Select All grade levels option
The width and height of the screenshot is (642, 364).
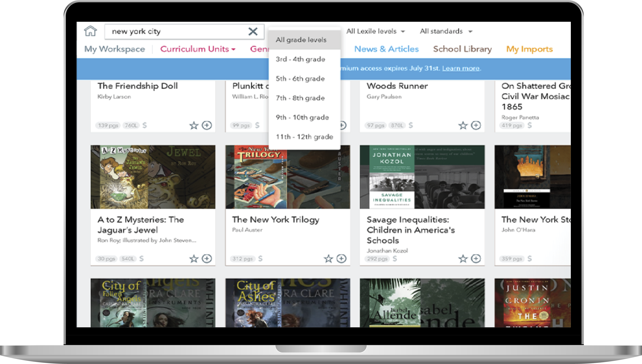pyautogui.click(x=304, y=40)
